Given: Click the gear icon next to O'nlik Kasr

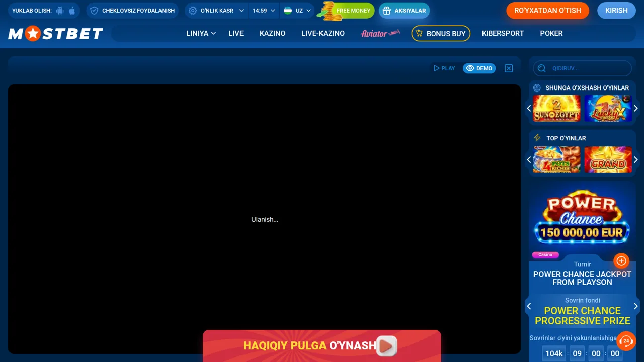Looking at the screenshot, I should tap(193, 11).
